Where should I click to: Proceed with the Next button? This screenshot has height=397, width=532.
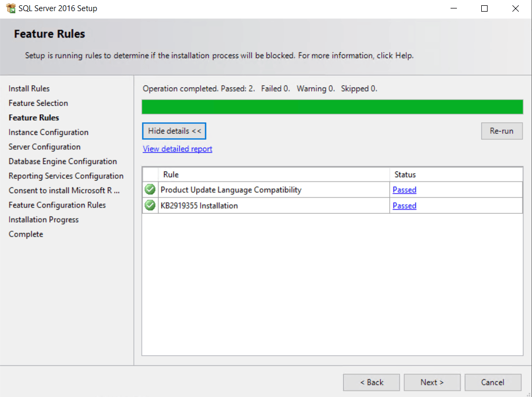[432, 382]
